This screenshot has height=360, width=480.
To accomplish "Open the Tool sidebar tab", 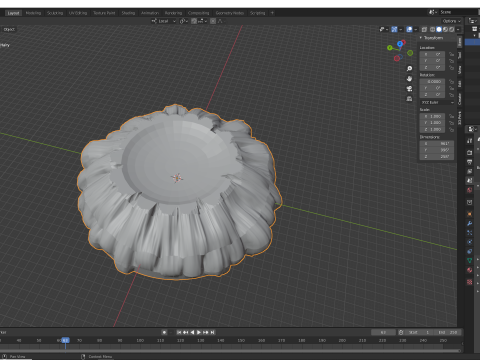I will coord(459,55).
